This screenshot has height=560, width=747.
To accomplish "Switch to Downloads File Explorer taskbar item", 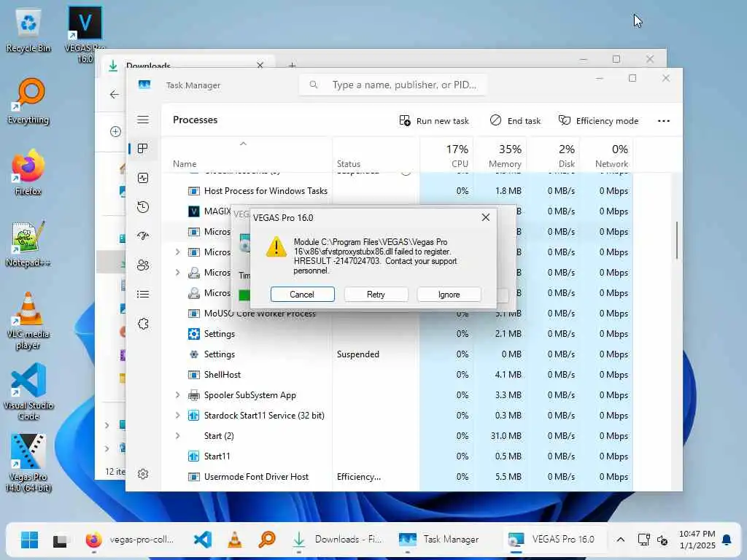I will [337, 540].
